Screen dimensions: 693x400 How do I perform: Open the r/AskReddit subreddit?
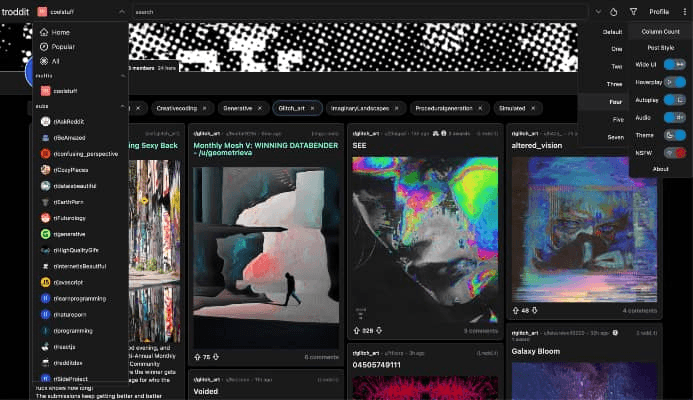coord(62,122)
